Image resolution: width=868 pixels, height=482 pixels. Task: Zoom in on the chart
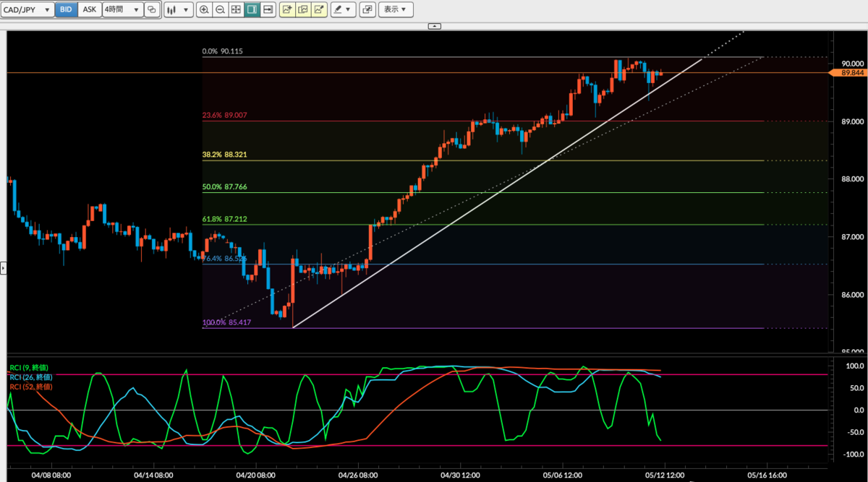(204, 10)
